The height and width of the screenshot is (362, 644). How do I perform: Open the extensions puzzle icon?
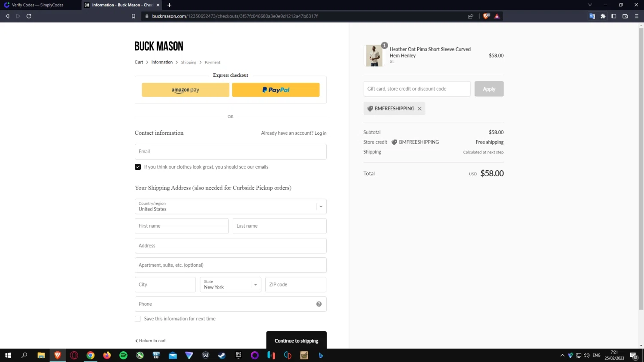click(x=603, y=16)
